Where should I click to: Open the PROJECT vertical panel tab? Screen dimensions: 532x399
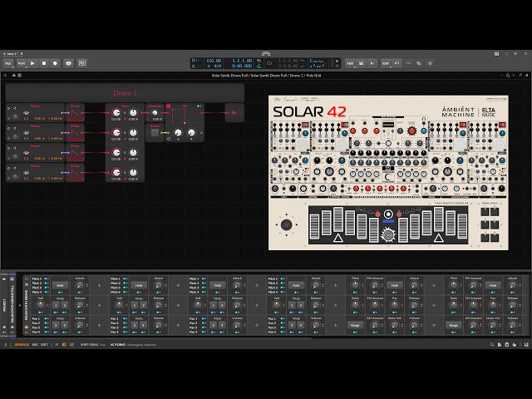point(4,305)
